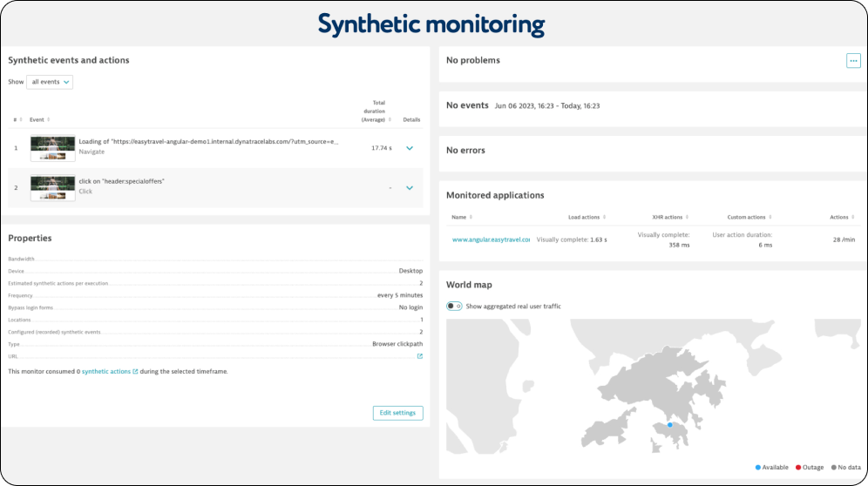
Task: Open the 'all events' Show dropdown
Action: coord(50,82)
